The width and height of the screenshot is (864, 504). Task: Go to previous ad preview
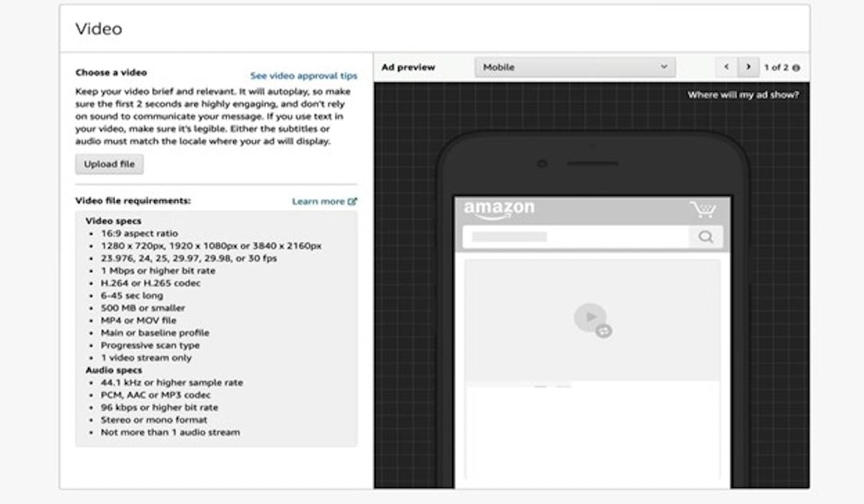[726, 67]
